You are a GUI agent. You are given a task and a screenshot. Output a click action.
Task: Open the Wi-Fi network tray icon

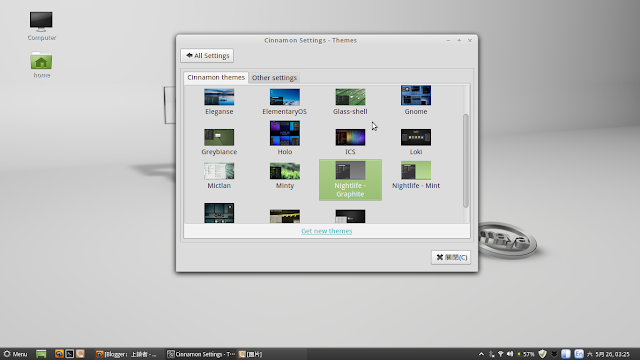click(500, 354)
